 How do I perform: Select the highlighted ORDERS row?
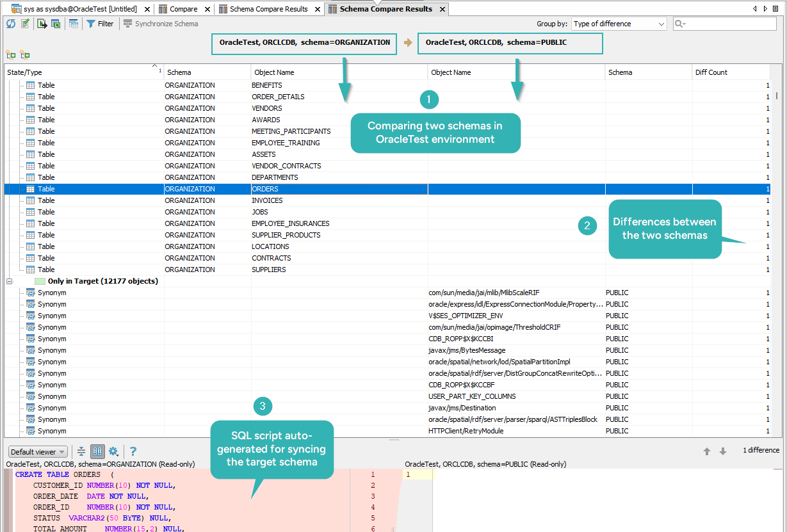[x=387, y=189]
